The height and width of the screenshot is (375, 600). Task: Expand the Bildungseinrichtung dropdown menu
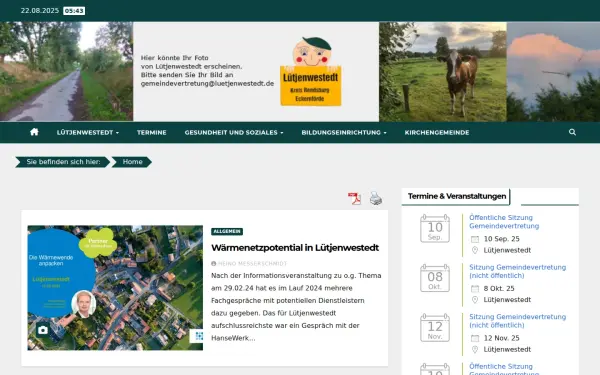pyautogui.click(x=344, y=132)
